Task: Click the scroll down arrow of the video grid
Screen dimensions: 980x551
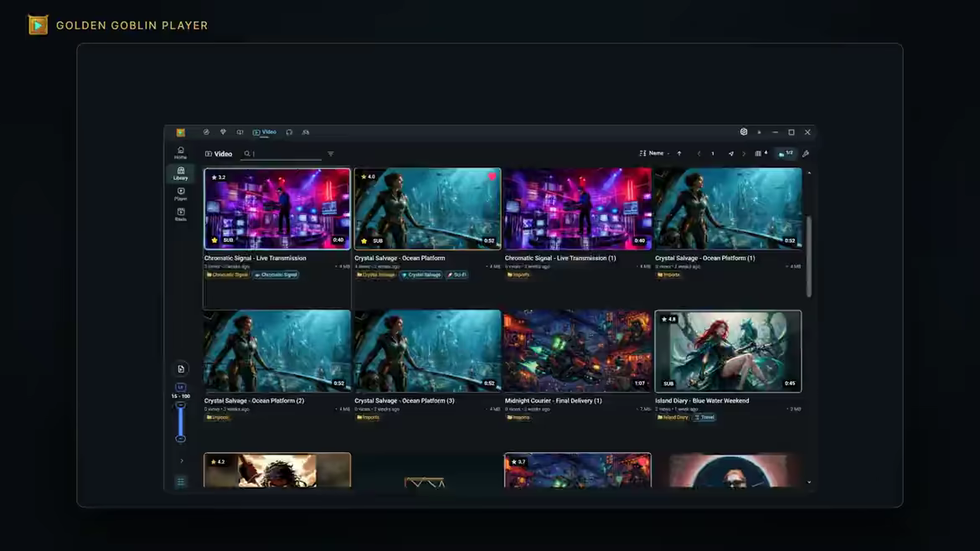Action: coord(809,482)
